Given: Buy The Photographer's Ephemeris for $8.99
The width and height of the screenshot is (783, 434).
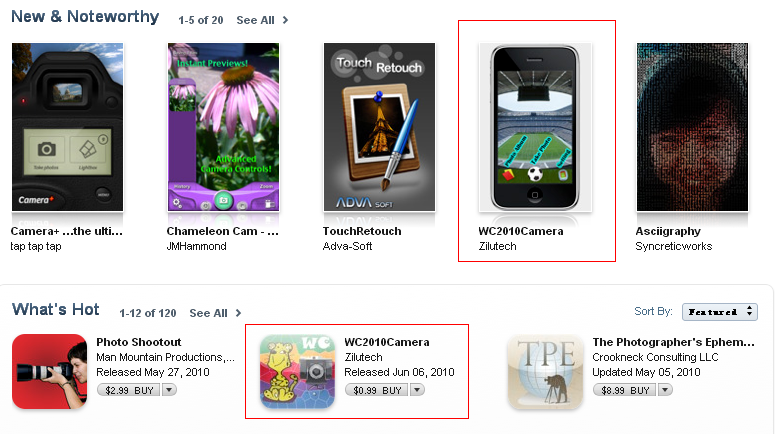Looking at the screenshot, I should pyautogui.click(x=625, y=390).
